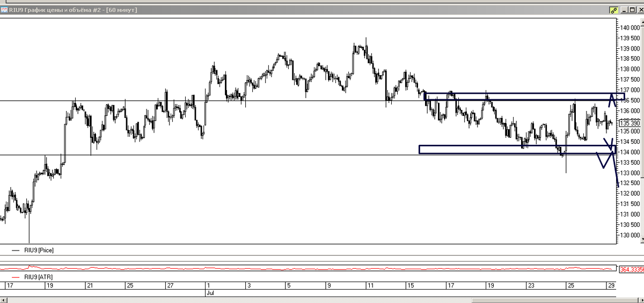Toggle the chain link icon in title bar
The width and height of the screenshot is (644, 303).
coord(613,10)
